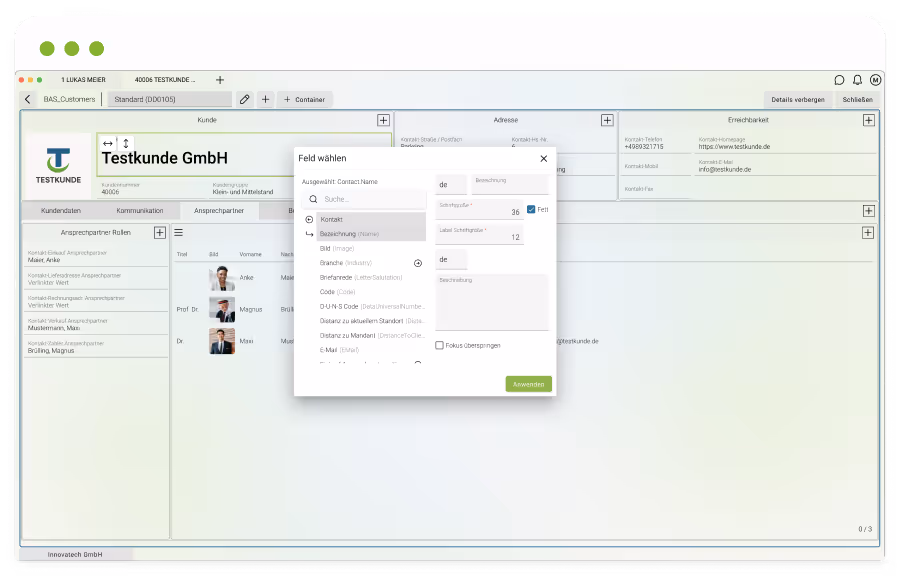Select Distanz zu Mandant entry
This screenshot has width=900, height=576.
[x=371, y=336]
